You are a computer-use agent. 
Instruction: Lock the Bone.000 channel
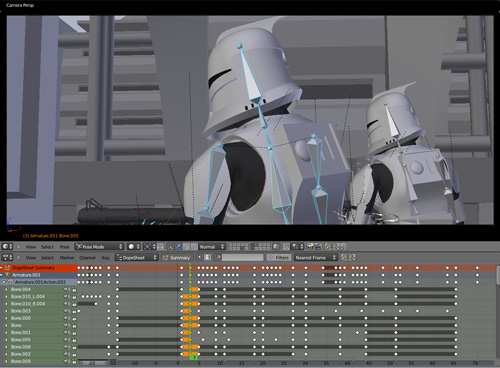coord(73,318)
